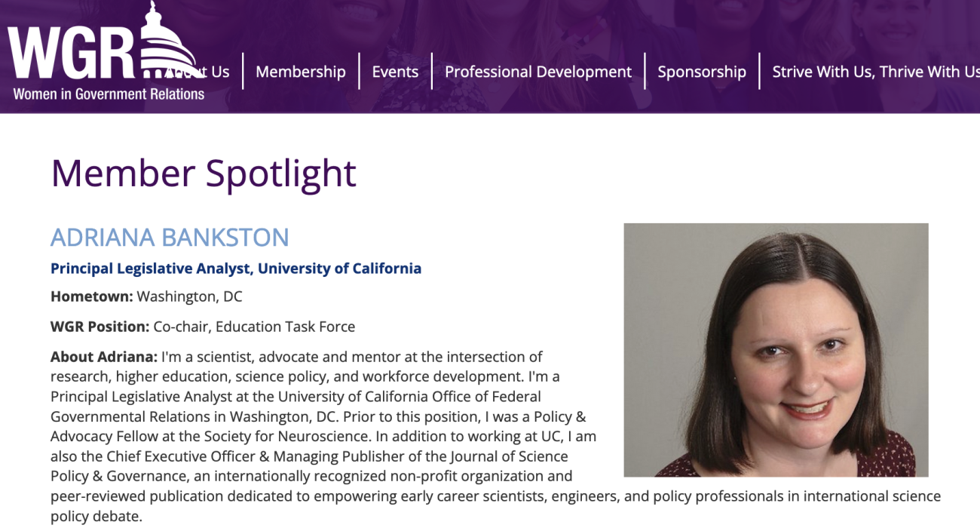980x528 pixels.
Task: Open the About Us menu
Action: [215, 72]
